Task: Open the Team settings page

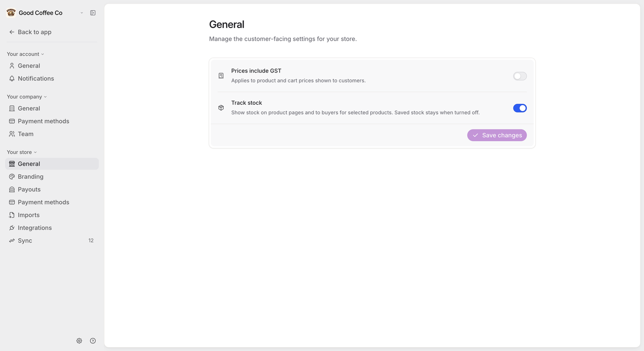Action: [52, 134]
